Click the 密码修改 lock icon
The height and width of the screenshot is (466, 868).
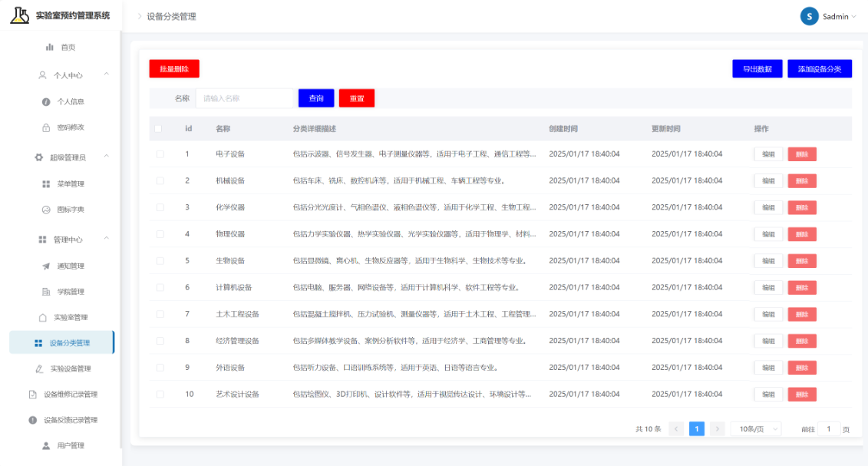point(47,127)
